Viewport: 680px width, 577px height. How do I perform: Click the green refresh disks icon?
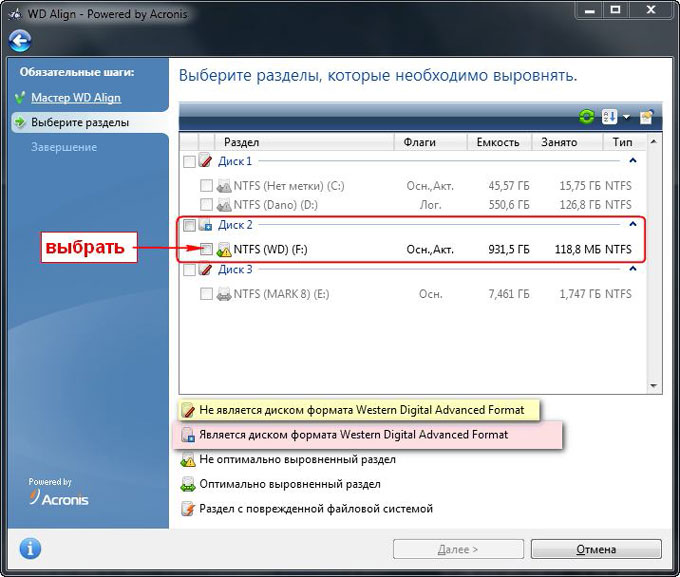tap(586, 117)
